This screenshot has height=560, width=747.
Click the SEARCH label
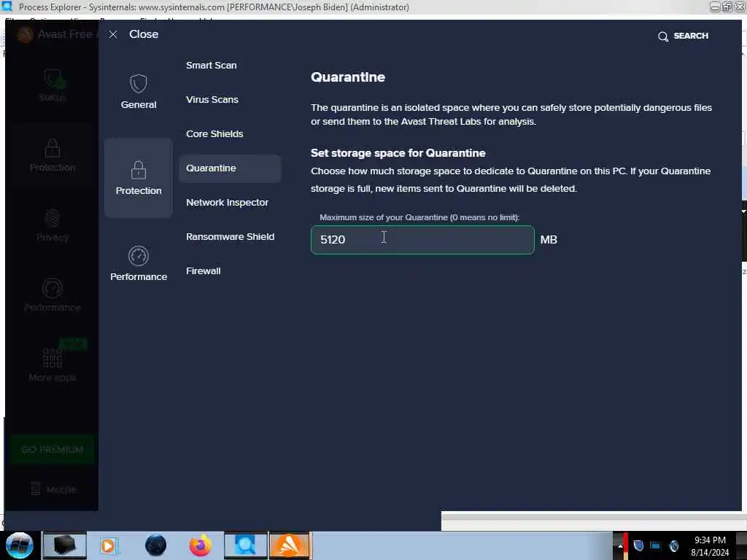[691, 36]
